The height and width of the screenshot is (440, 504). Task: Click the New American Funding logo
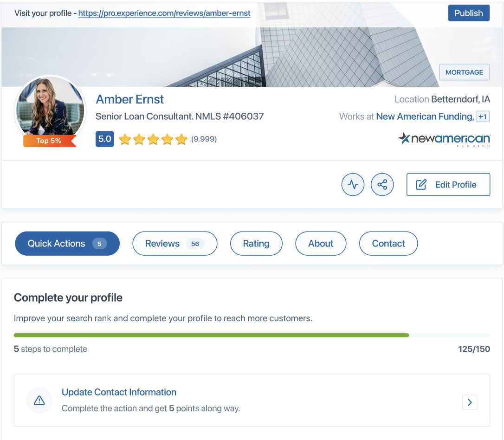tap(444, 139)
